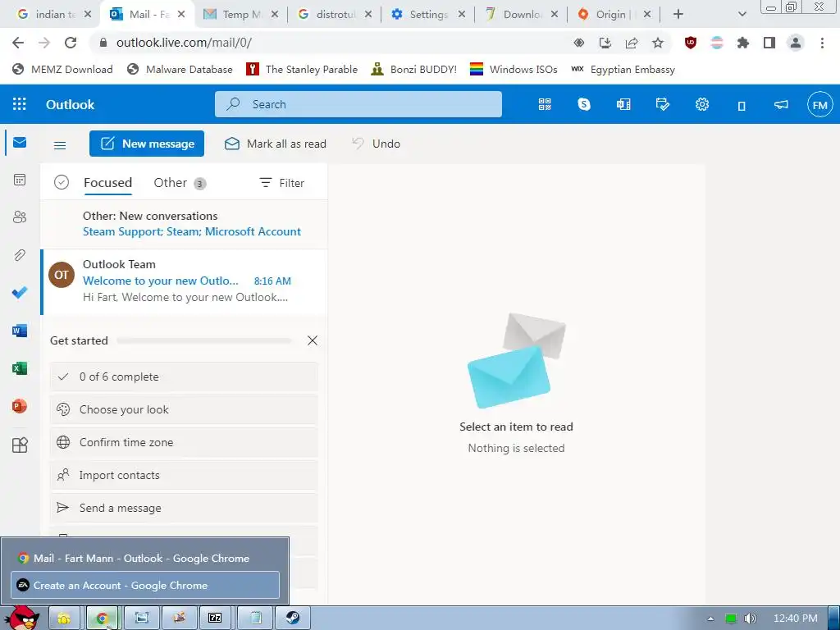Switch to Focused inbox tab
Image resolution: width=840 pixels, height=630 pixels.
click(x=107, y=183)
